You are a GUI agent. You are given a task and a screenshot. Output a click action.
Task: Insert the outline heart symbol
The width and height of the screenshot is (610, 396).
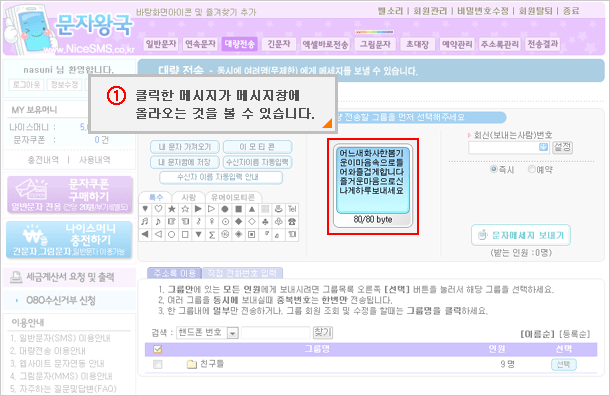pyautogui.click(x=158, y=209)
